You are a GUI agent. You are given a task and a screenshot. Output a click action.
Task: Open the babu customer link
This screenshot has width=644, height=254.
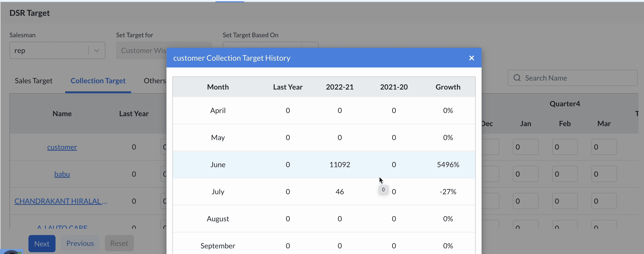pos(62,174)
